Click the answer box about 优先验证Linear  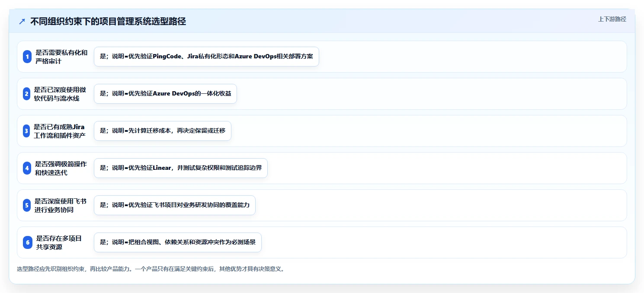pyautogui.click(x=181, y=168)
